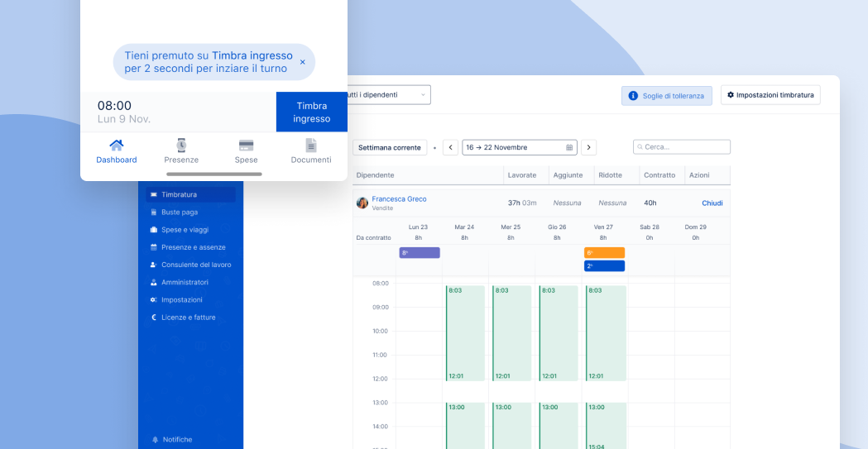Viewport: 868px width, 449px height.
Task: Select Buste paga in the sidebar
Action: (x=180, y=213)
